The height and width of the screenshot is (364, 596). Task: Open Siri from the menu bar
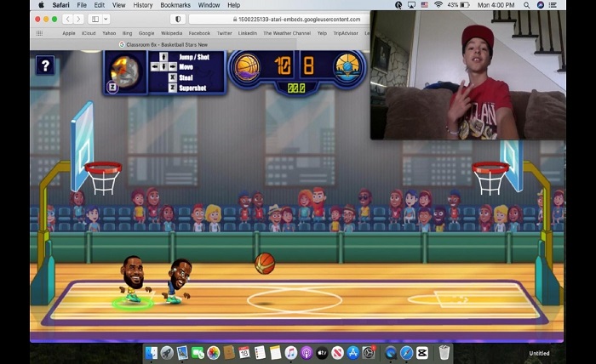pyautogui.click(x=540, y=5)
